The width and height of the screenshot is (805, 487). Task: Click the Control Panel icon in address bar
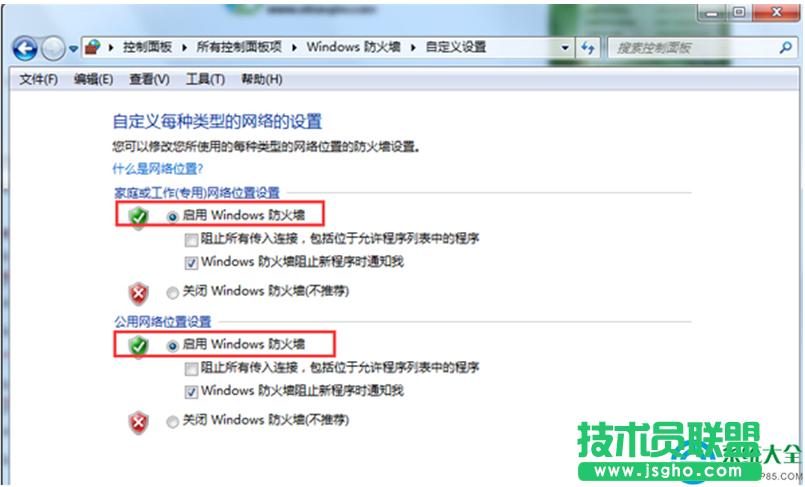pyautogui.click(x=93, y=47)
